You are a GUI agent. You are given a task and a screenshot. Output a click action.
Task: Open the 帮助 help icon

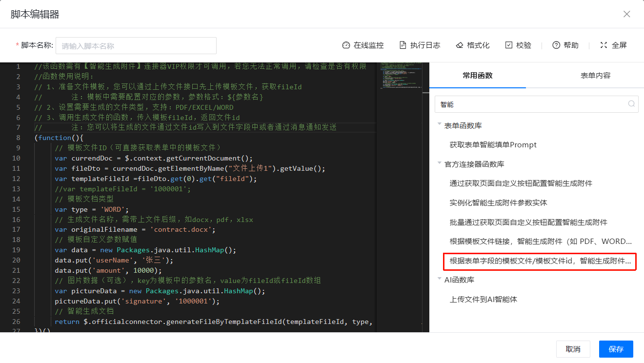[x=556, y=45]
